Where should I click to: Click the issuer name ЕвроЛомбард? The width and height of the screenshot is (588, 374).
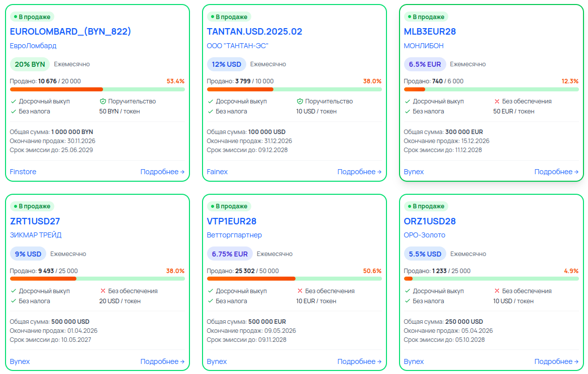33,46
